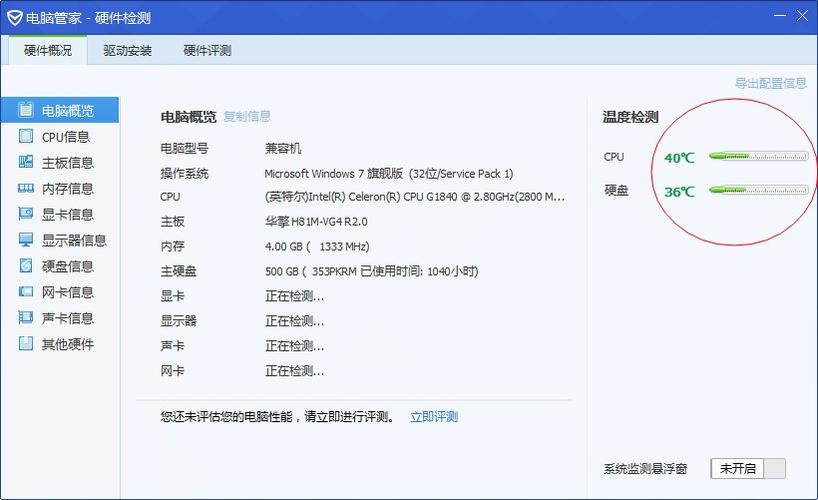818x500 pixels.
Task: Click the 兼容机 computer model value
Action: [x=283, y=148]
